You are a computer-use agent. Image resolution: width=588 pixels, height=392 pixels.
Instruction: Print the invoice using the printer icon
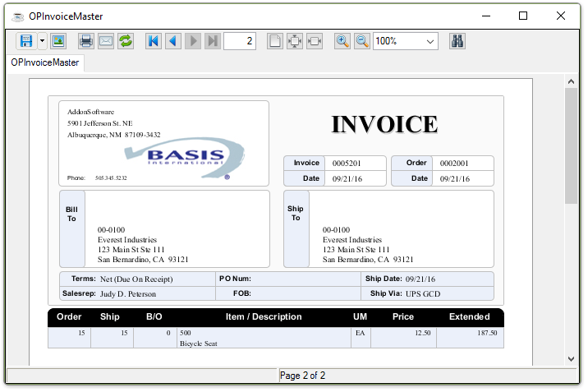(86, 41)
